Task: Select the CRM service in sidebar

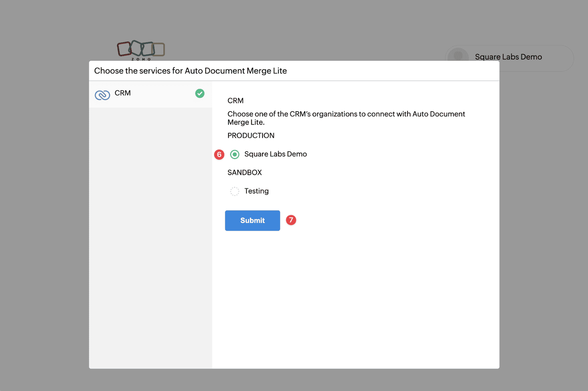Action: (x=150, y=94)
